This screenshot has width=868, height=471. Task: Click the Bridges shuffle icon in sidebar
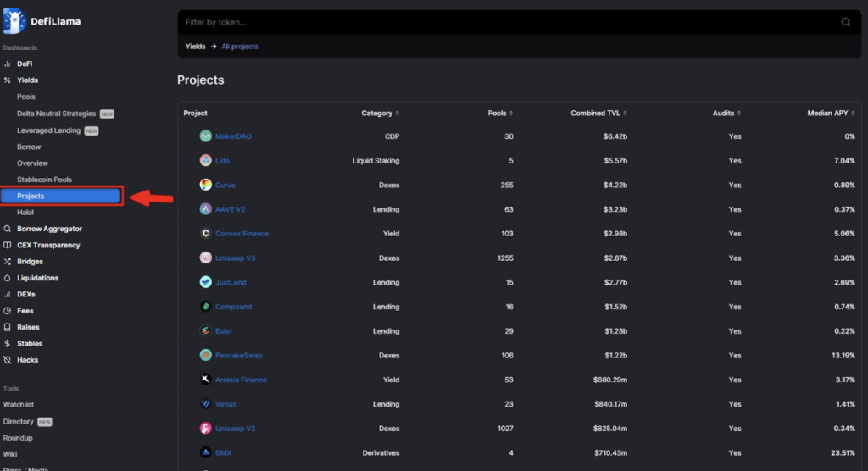tap(7, 261)
